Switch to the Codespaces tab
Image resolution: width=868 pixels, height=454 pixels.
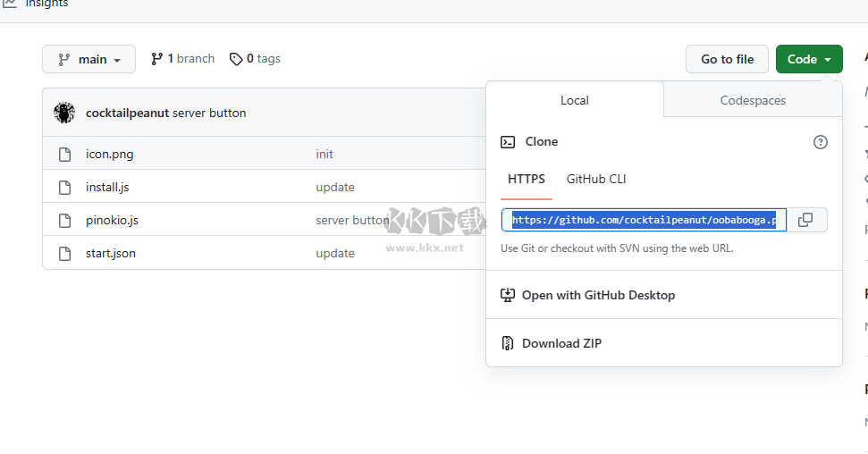click(753, 100)
